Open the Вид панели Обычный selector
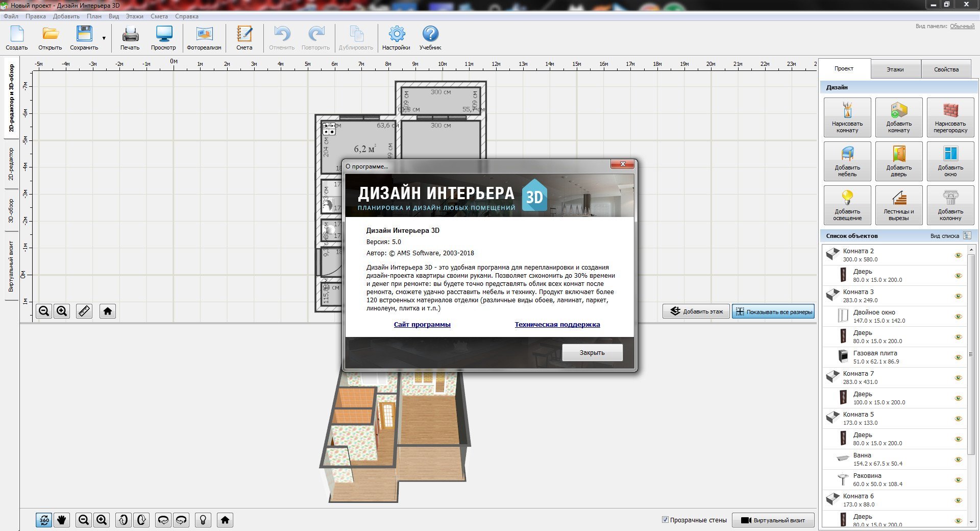 [x=962, y=26]
